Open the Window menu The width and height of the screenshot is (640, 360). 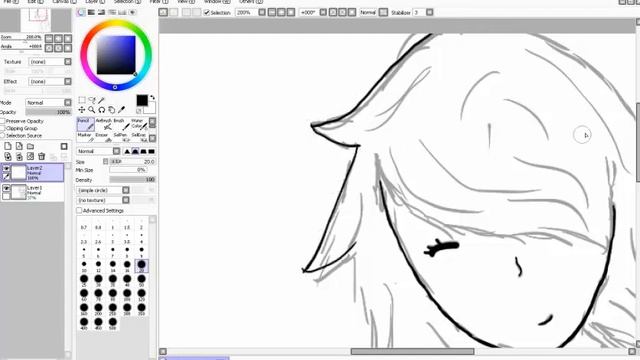(217, 2)
